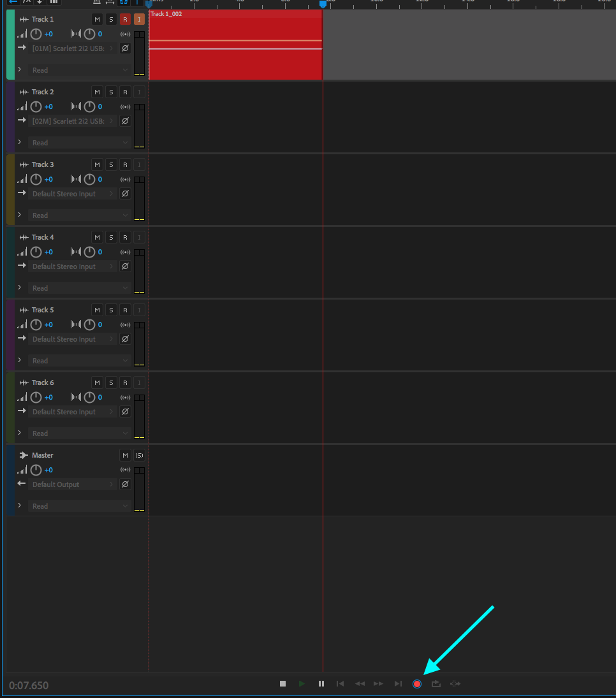
Task: Expand Master automation lanes chevron
Action: [20, 505]
